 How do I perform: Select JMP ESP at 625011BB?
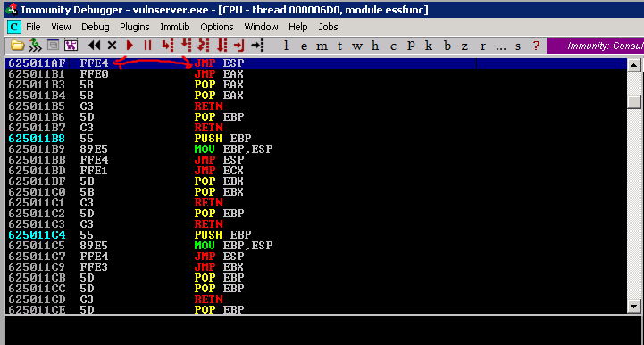(x=219, y=160)
